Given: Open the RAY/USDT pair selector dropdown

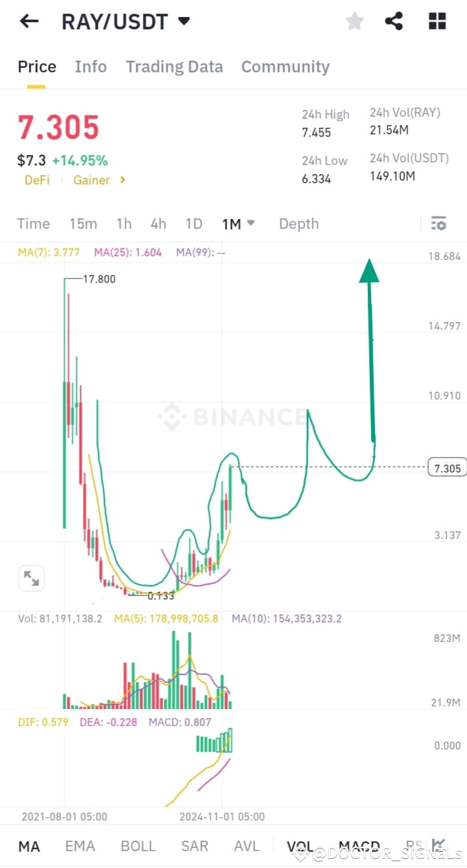Looking at the screenshot, I should (x=185, y=20).
